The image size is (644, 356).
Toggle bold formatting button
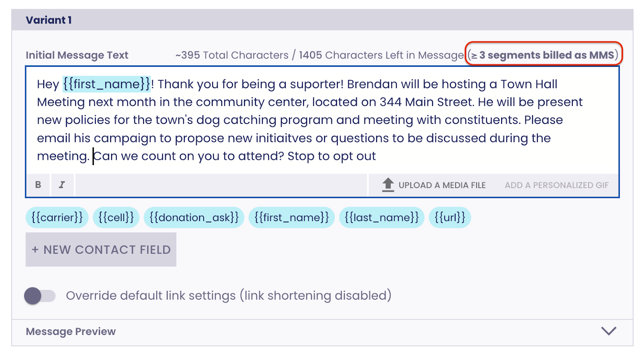coord(38,185)
